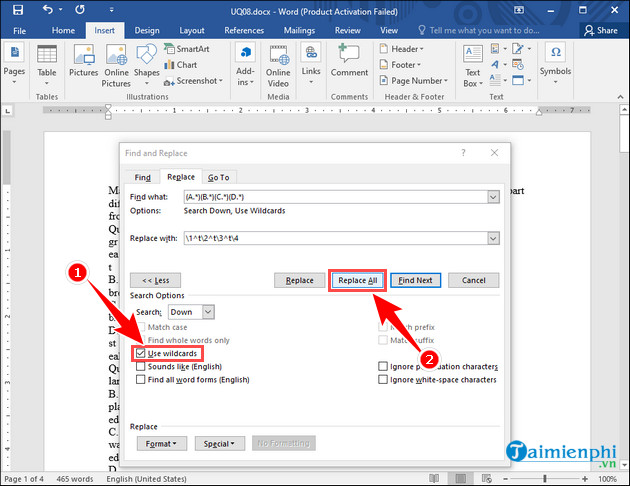630x486 pixels.
Task: Open the Symbols button
Action: pyautogui.click(x=555, y=63)
